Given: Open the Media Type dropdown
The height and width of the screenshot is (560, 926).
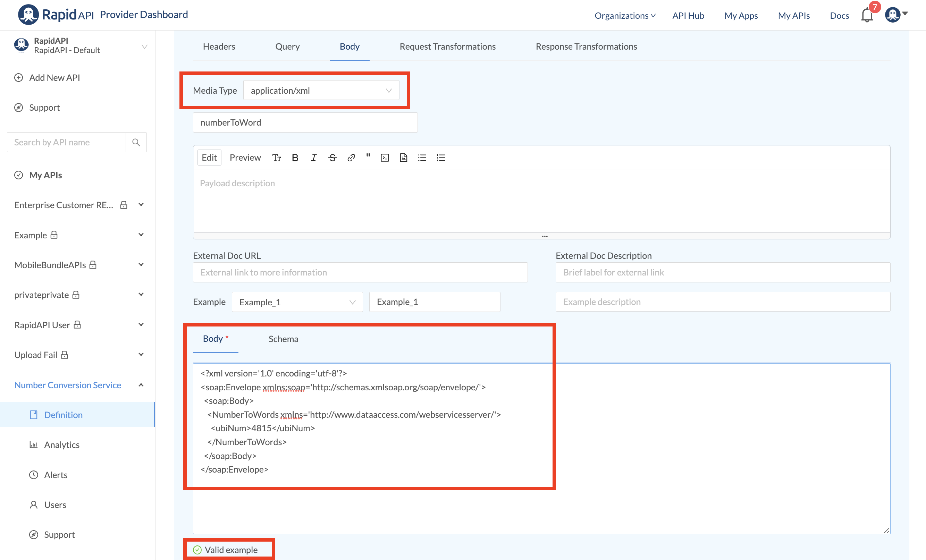Looking at the screenshot, I should click(321, 91).
